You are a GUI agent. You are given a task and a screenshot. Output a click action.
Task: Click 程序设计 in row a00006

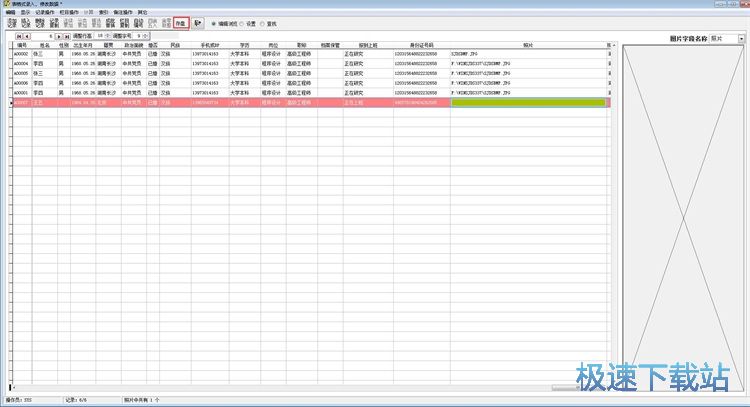(271, 83)
